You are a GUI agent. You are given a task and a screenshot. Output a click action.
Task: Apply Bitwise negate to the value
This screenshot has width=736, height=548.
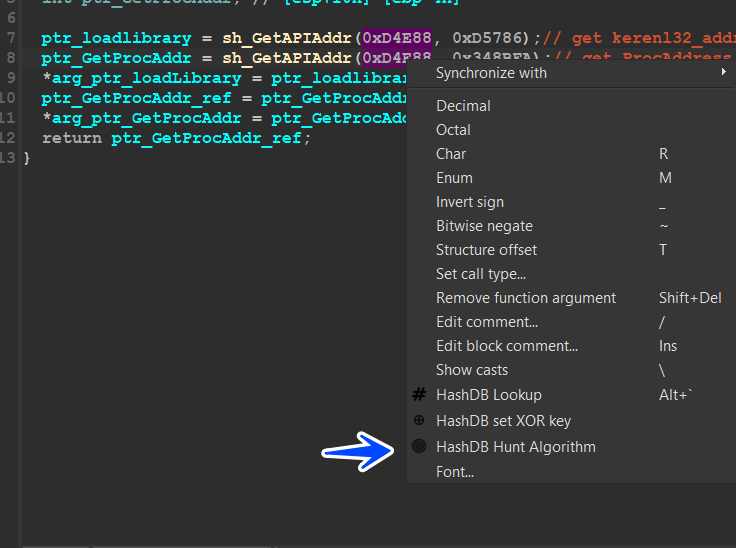(571, 226)
